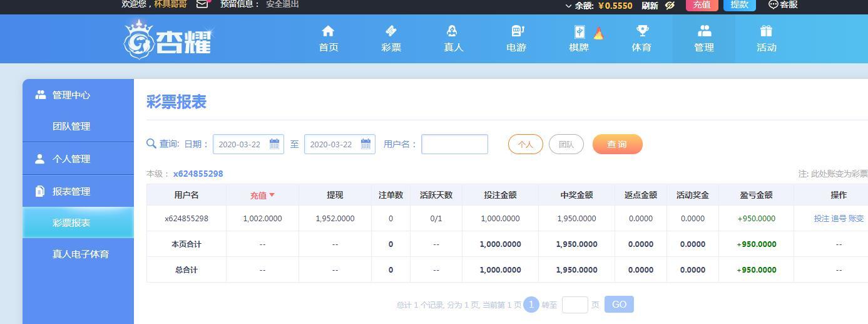Screen dimensions: 868x324
Task: Click the hot flame badge beside 棋牌
Action: tap(598, 33)
